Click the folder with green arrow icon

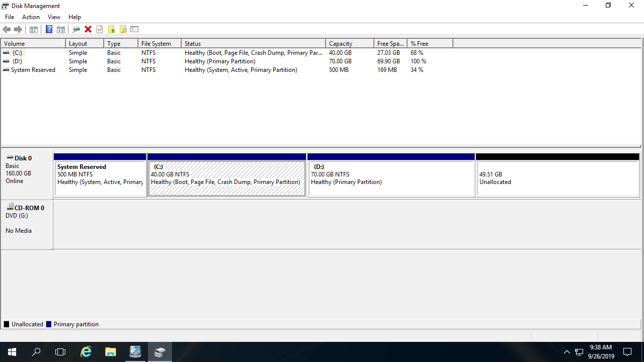coord(111,30)
